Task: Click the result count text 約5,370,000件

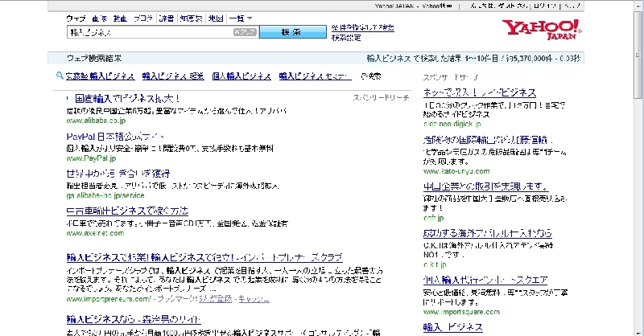Action: [x=529, y=59]
